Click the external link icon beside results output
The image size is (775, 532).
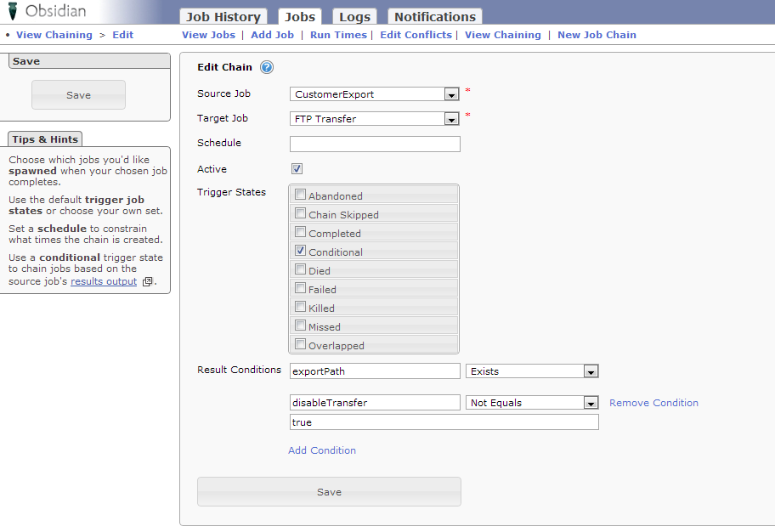148,282
